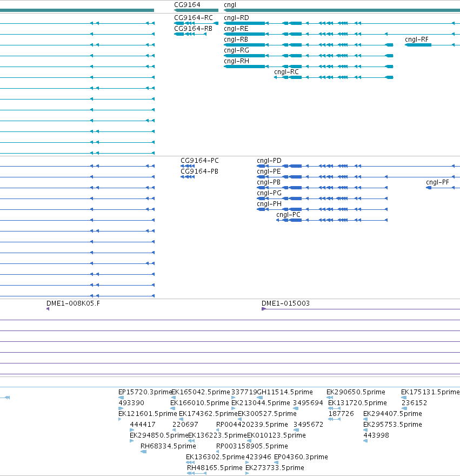Select the cngl-RC transcript label

(286, 72)
